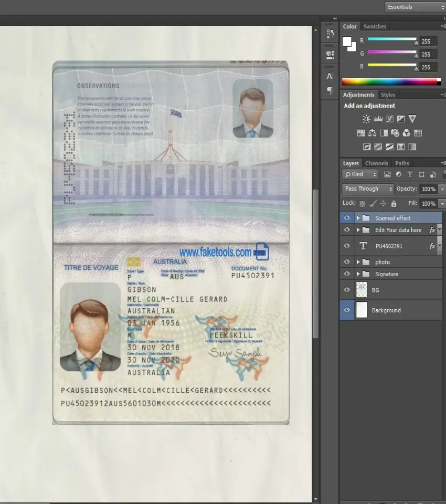Switch to the Swatches tab
This screenshot has height=504, width=446.
375,26
